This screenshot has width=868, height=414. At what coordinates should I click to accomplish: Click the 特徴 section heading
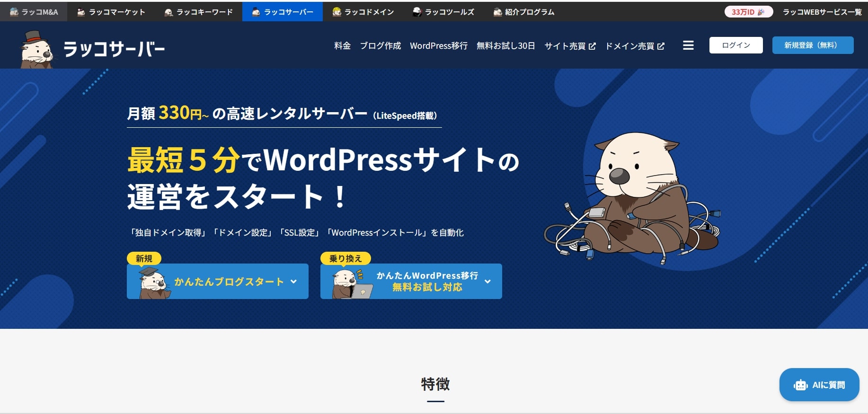pyautogui.click(x=435, y=384)
